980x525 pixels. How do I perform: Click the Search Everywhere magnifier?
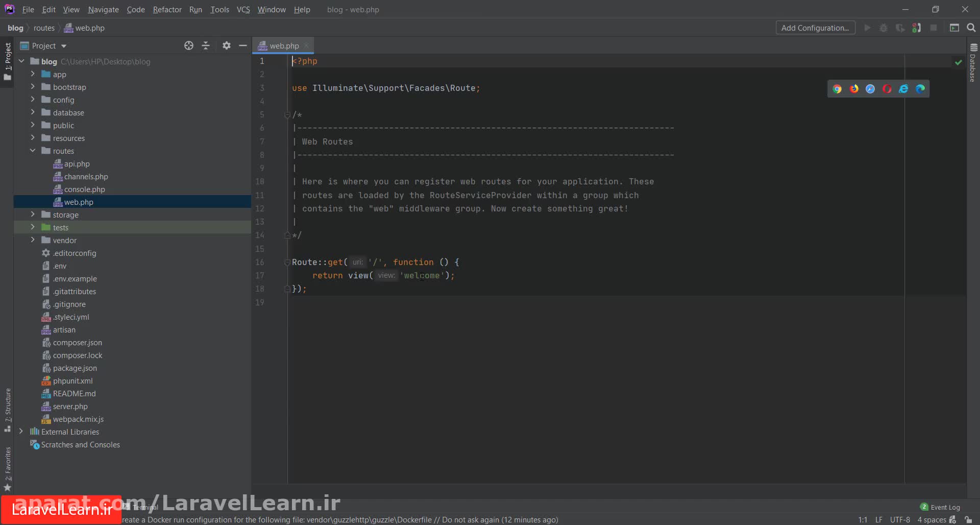click(971, 28)
